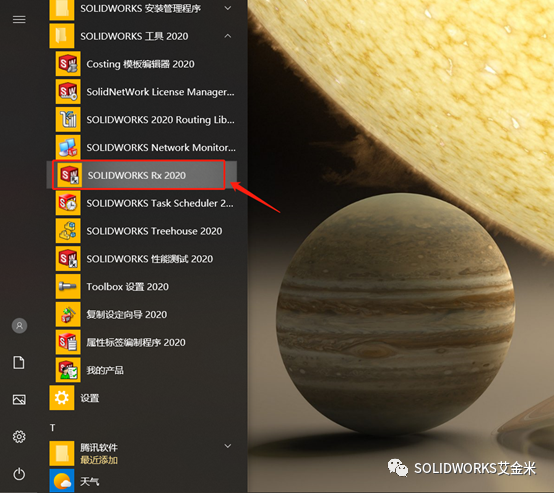The height and width of the screenshot is (493, 554).
Task: Click the hamburger menu at sidebar top
Action: 19,20
